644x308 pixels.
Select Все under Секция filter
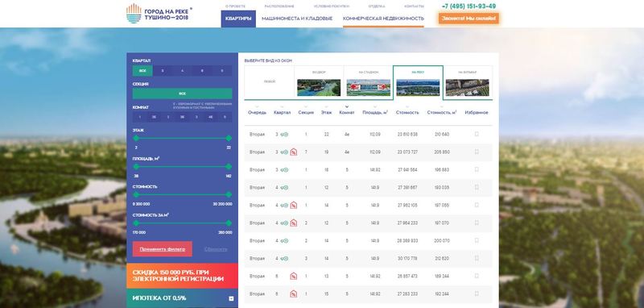(x=183, y=94)
